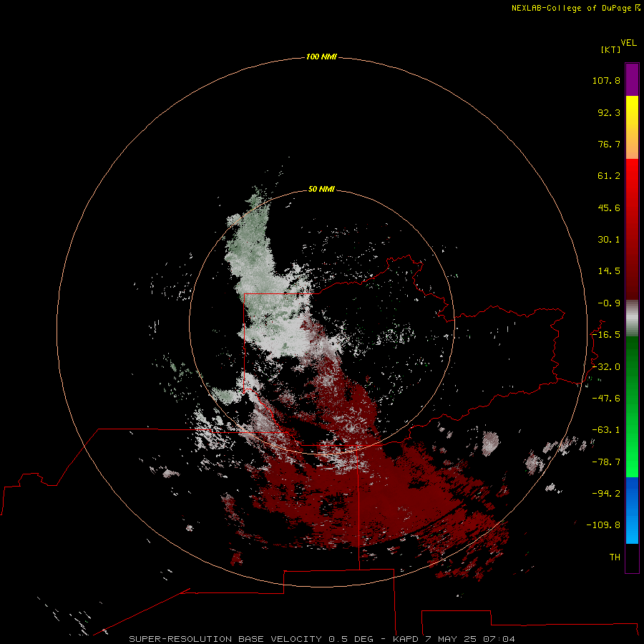Select the -47.6 velocity scale value
This screenshot has height=644, width=644.
pyautogui.click(x=606, y=399)
